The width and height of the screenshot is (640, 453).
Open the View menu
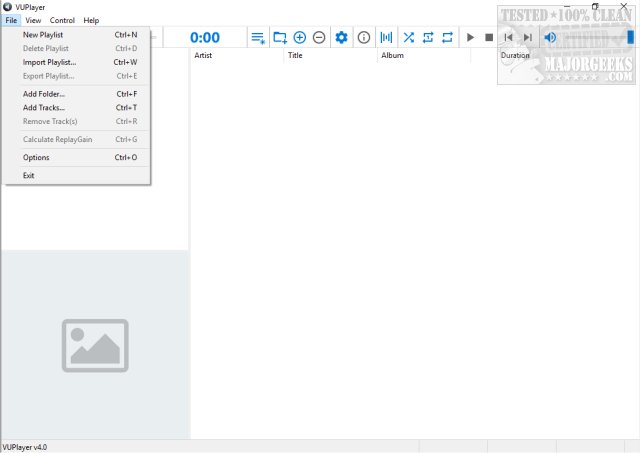(33, 20)
